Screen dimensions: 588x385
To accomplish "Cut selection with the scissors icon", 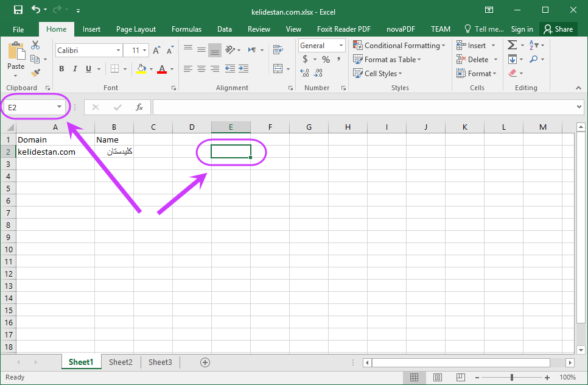I will [35, 45].
